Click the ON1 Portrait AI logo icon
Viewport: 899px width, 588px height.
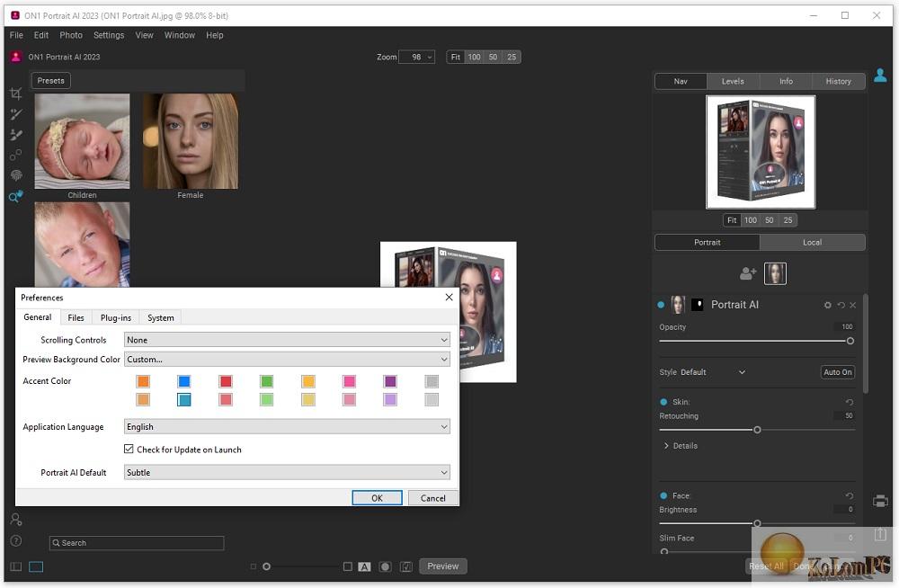point(16,57)
